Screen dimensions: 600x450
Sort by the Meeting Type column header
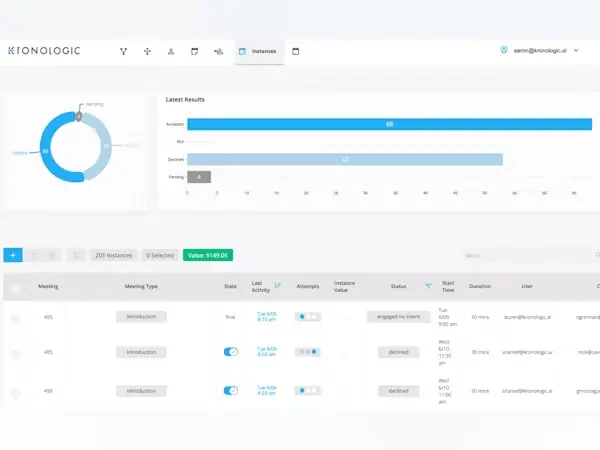(x=141, y=286)
